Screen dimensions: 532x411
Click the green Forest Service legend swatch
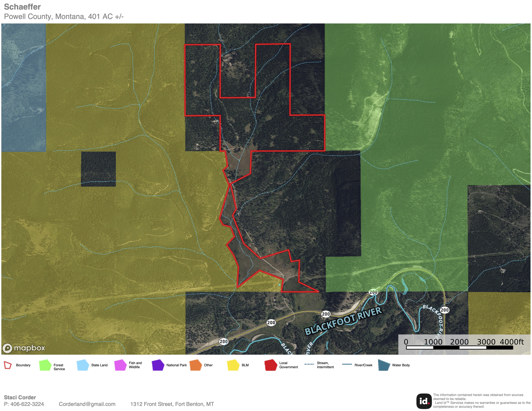point(45,365)
